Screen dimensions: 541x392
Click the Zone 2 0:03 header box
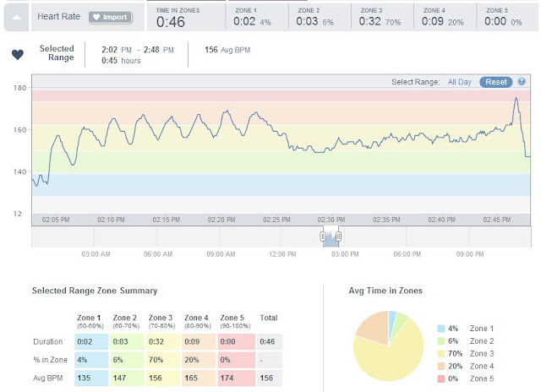coord(320,17)
